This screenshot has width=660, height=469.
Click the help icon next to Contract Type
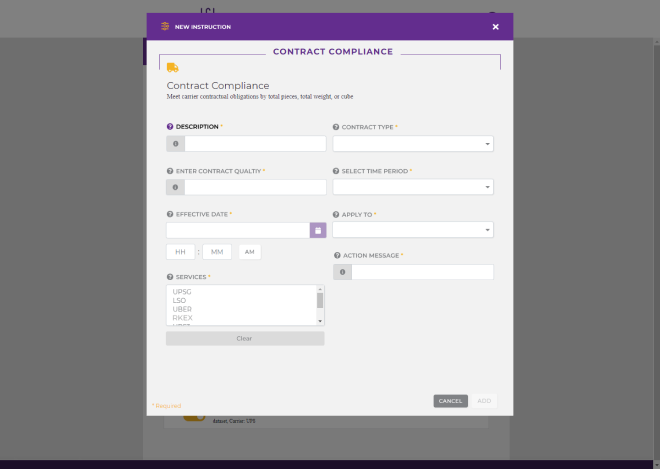(336, 127)
